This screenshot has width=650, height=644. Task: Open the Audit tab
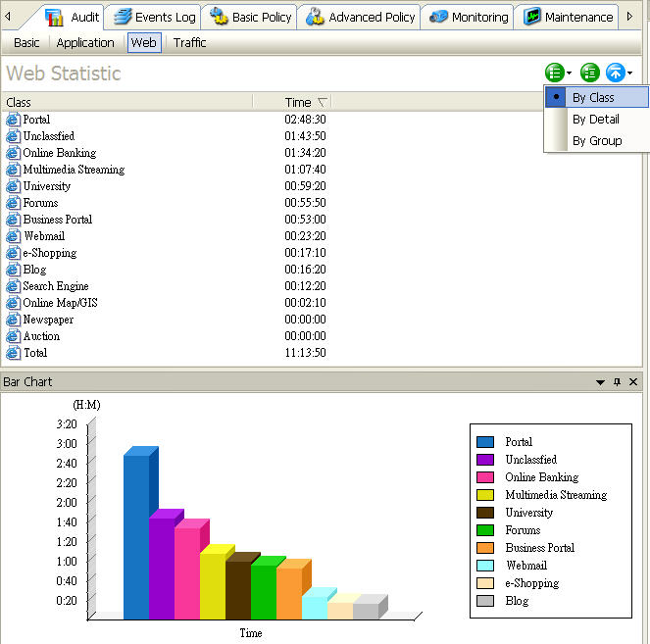click(x=73, y=18)
